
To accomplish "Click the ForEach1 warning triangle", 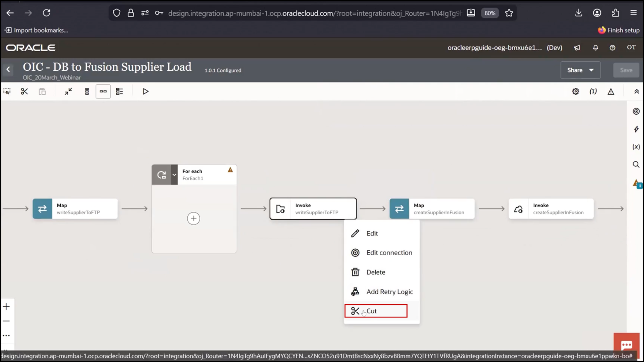I will click(230, 170).
